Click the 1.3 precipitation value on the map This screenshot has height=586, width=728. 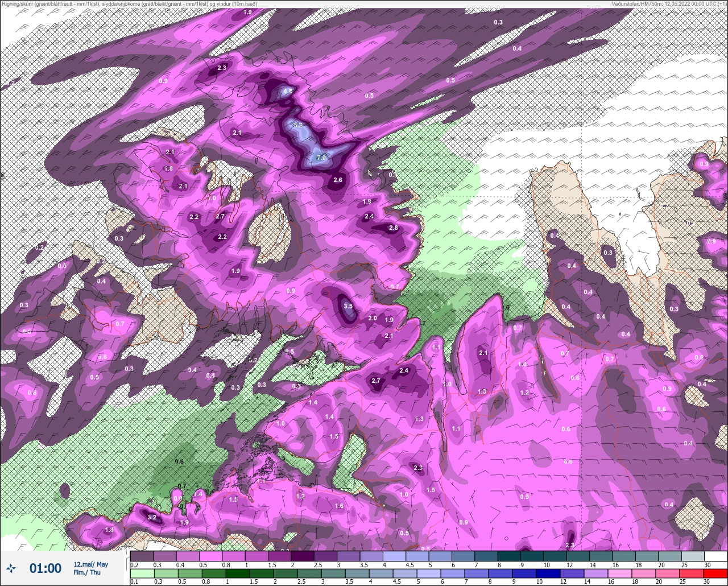[x=420, y=419]
